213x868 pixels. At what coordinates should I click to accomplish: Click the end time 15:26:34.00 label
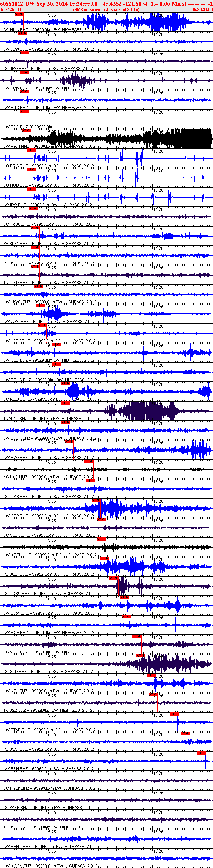[x=202, y=10]
